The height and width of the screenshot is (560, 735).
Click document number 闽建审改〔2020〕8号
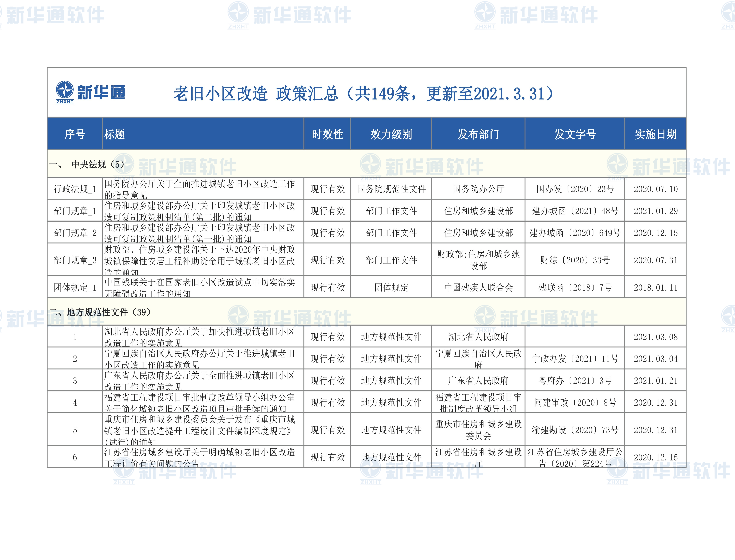(575, 403)
